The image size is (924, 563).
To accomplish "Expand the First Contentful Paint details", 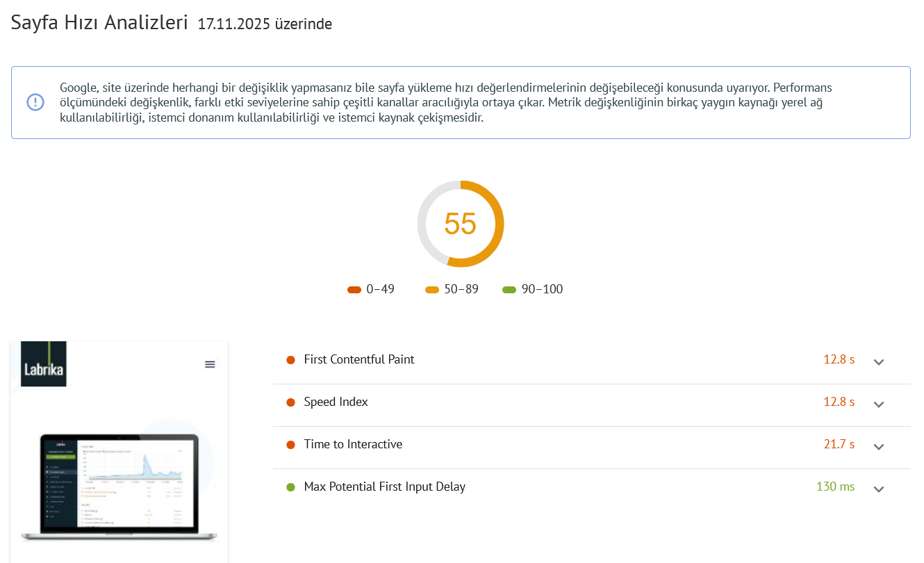I will point(879,361).
